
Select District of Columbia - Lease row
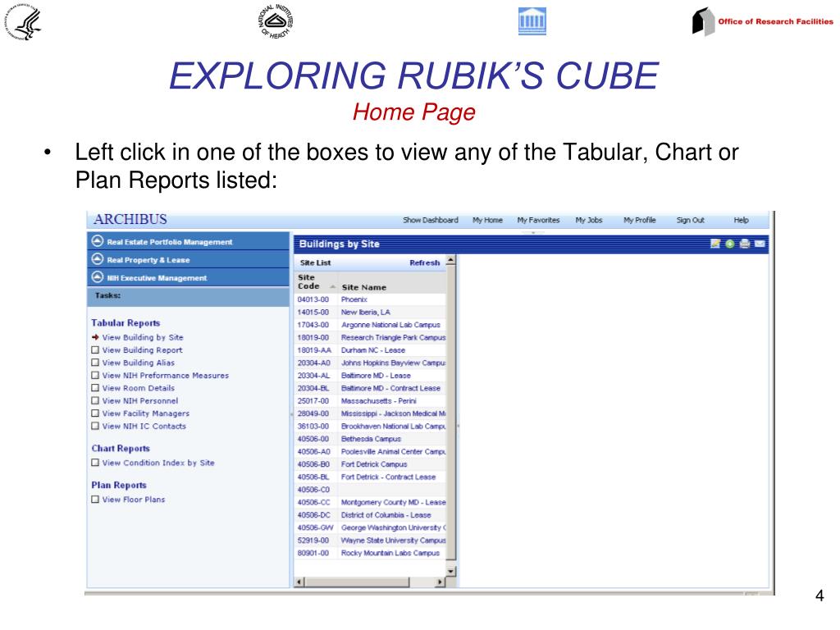tap(370, 515)
